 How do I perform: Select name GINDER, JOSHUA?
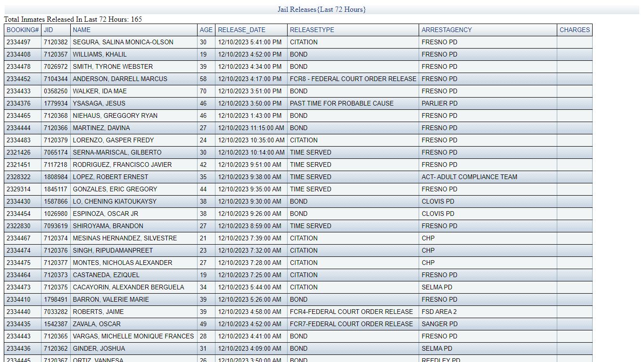pos(99,348)
